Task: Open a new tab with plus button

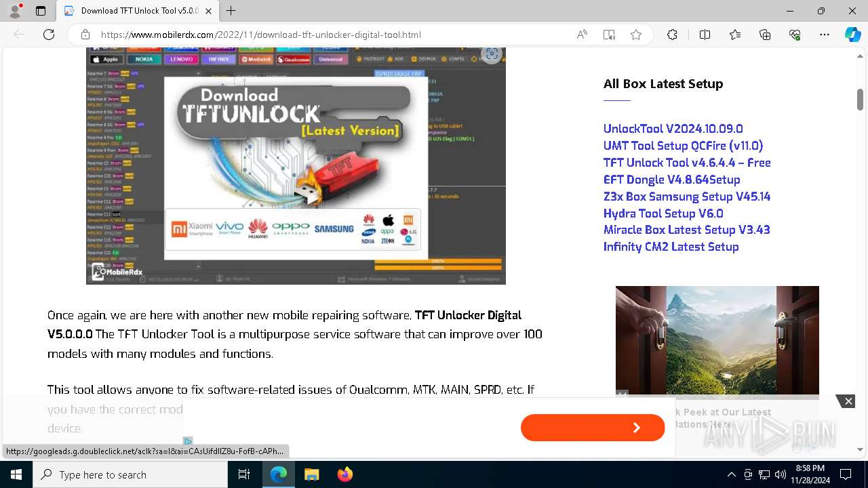Action: coord(231,11)
